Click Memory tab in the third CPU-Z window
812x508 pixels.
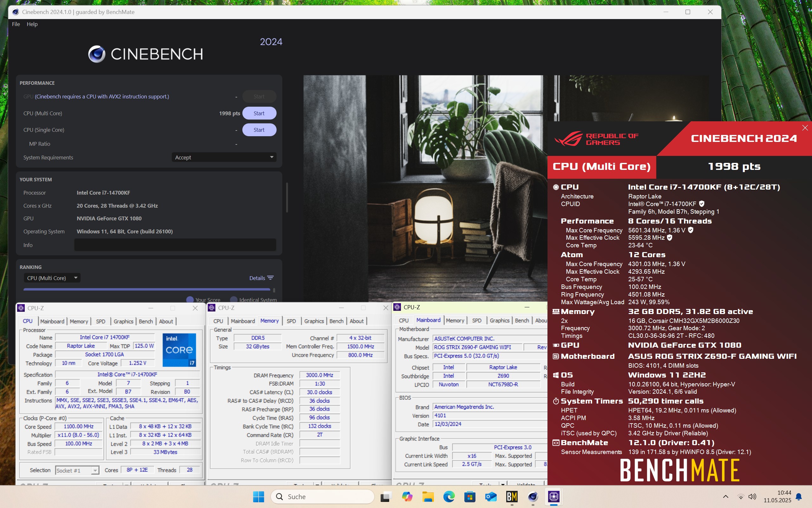tap(455, 320)
